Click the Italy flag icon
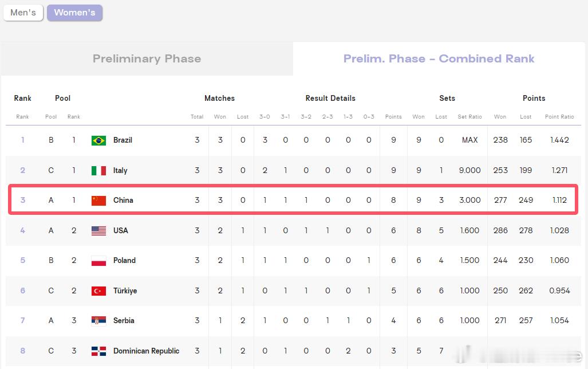The width and height of the screenshot is (588, 369). click(98, 171)
